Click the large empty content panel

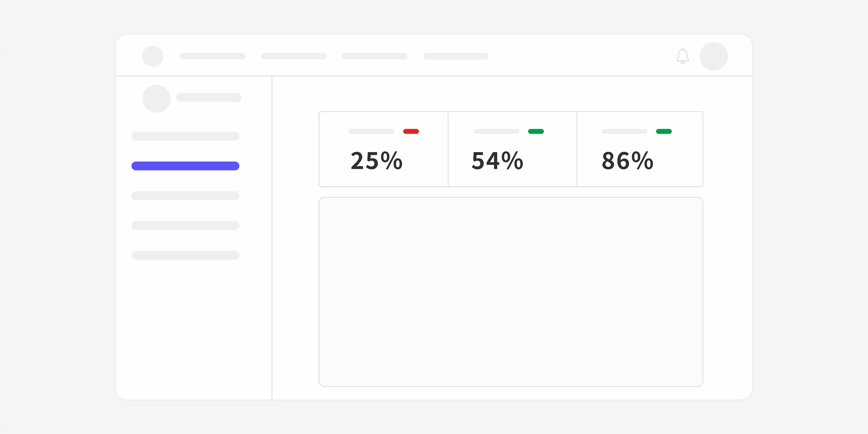click(x=511, y=292)
